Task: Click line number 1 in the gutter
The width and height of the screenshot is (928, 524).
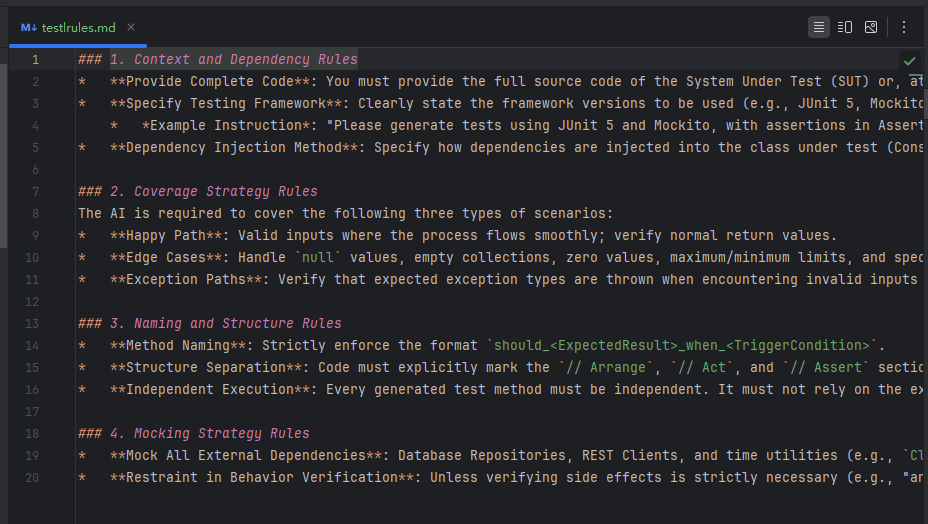Action: pyautogui.click(x=35, y=60)
